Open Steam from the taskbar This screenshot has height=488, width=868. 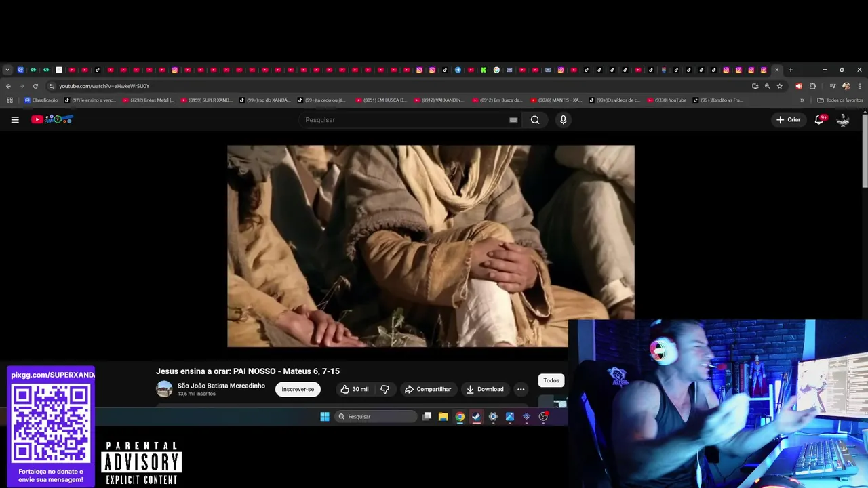pyautogui.click(x=476, y=417)
